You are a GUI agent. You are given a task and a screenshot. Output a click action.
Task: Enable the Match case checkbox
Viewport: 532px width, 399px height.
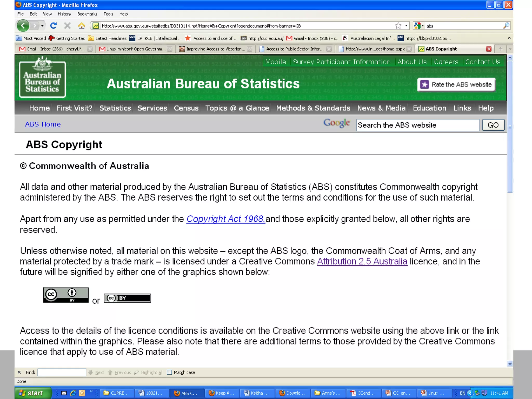[169, 372]
